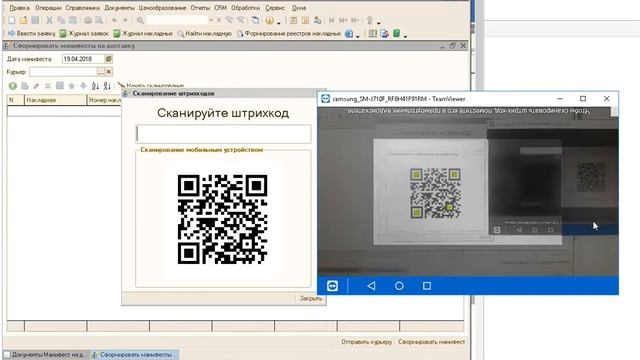Expand dropdown arrow beside green database icon
640x360 pixels.
[x=405, y=36]
